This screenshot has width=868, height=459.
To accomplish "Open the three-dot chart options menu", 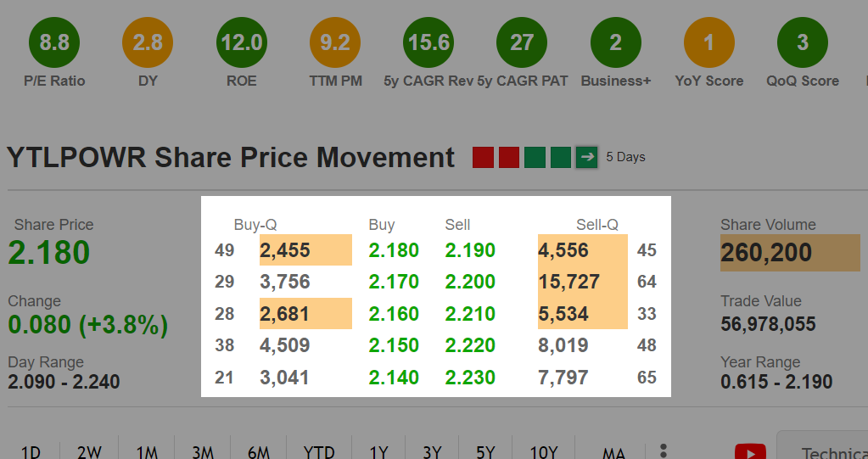I will pos(664,451).
